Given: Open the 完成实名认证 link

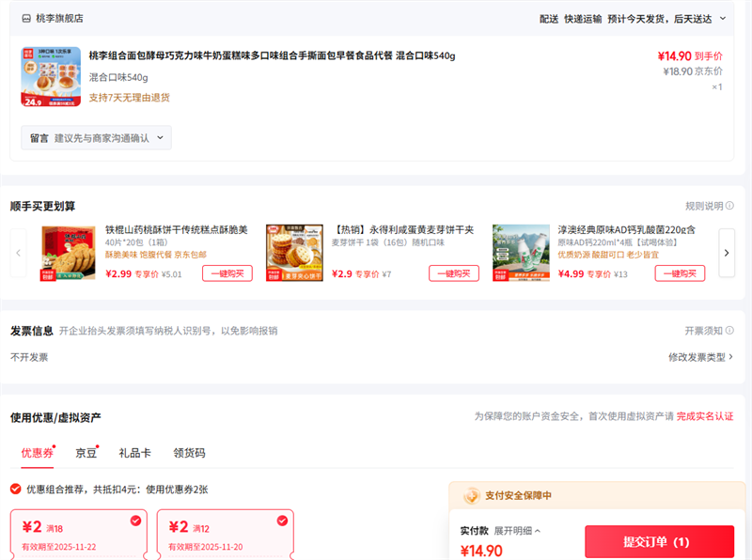Looking at the screenshot, I should (704, 416).
